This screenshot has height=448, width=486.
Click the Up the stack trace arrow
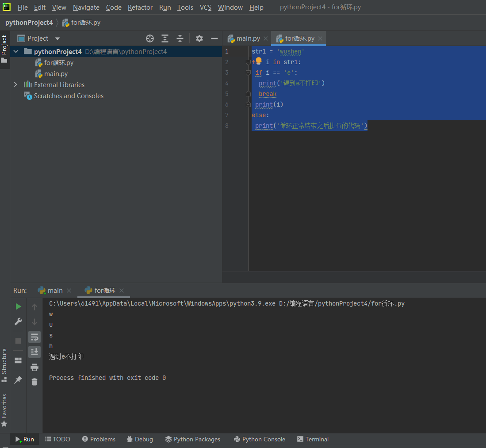pyautogui.click(x=34, y=307)
